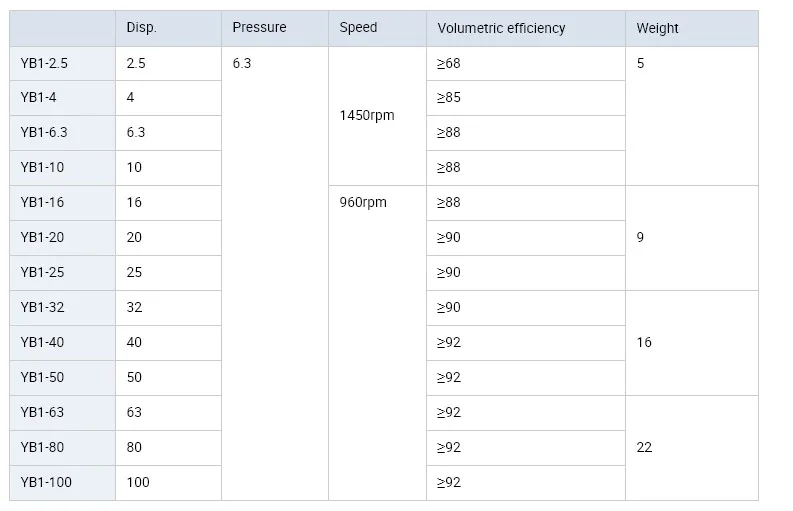This screenshot has width=793, height=511.
Task: Click the ≥68 volumetric efficiency value
Action: click(x=449, y=63)
